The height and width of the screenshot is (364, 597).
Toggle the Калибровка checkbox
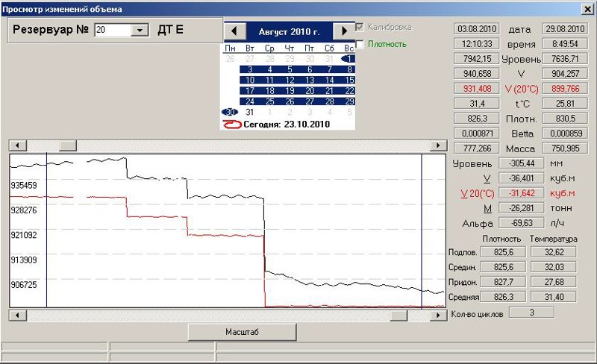point(360,28)
